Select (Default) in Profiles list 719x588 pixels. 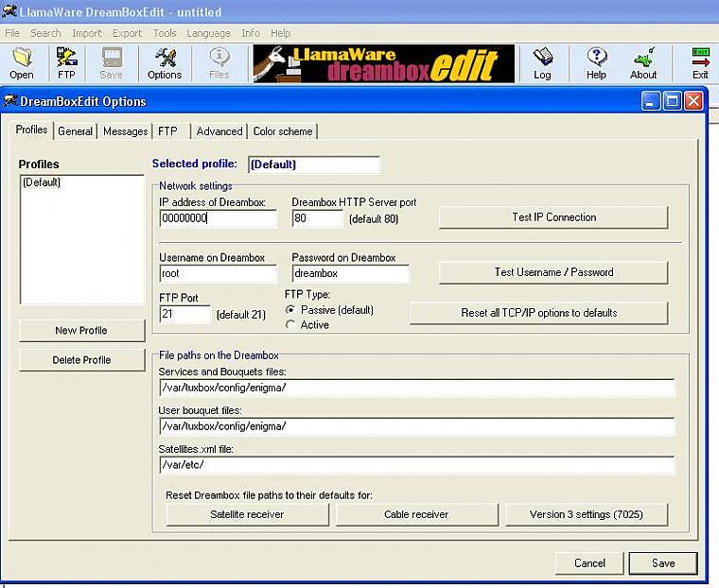pos(42,183)
